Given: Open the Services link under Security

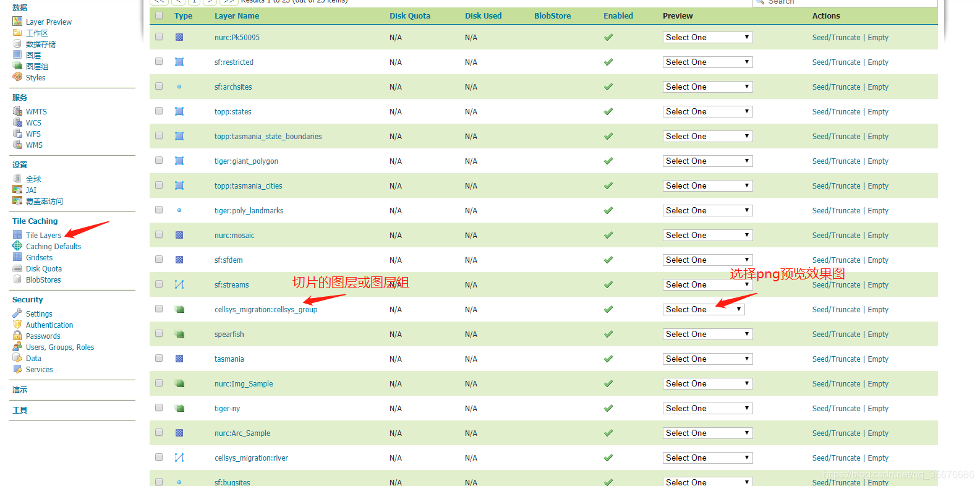Looking at the screenshot, I should point(40,370).
